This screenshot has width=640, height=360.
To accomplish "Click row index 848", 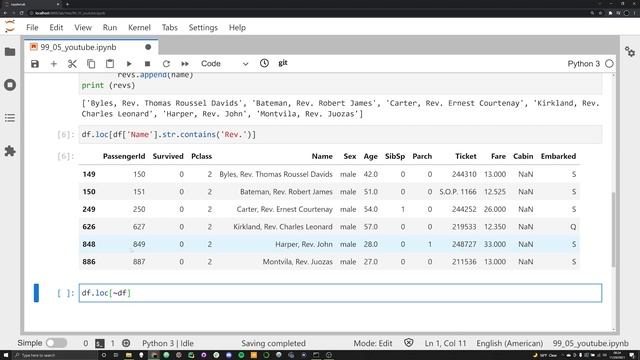I will (x=89, y=244).
